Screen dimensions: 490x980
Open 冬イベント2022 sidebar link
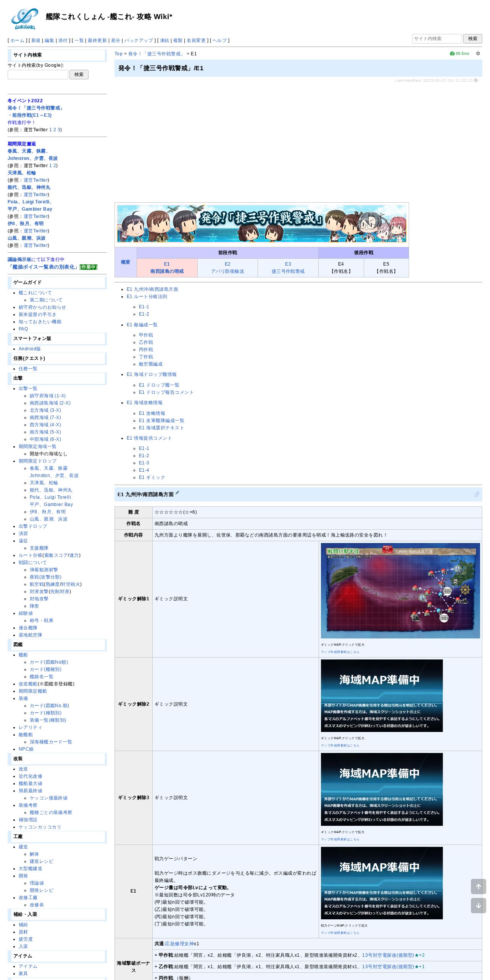pos(25,101)
